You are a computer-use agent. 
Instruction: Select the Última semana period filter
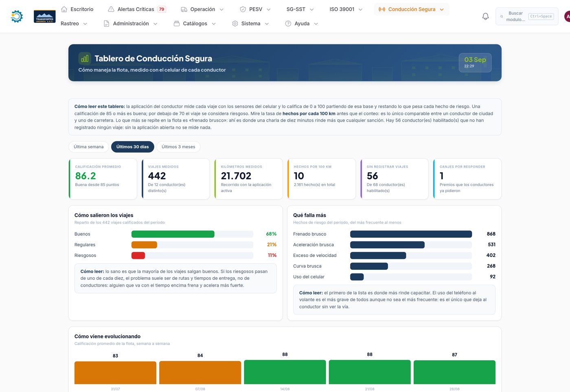coord(89,147)
